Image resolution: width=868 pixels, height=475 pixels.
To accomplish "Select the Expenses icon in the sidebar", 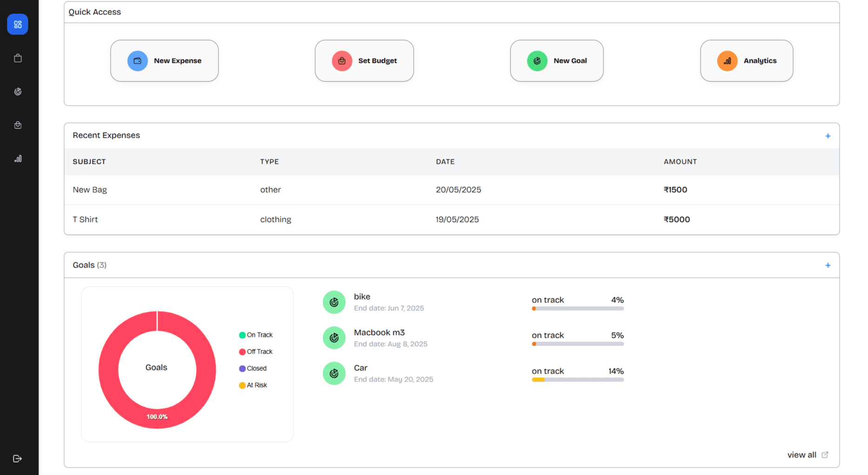I will coord(18,58).
